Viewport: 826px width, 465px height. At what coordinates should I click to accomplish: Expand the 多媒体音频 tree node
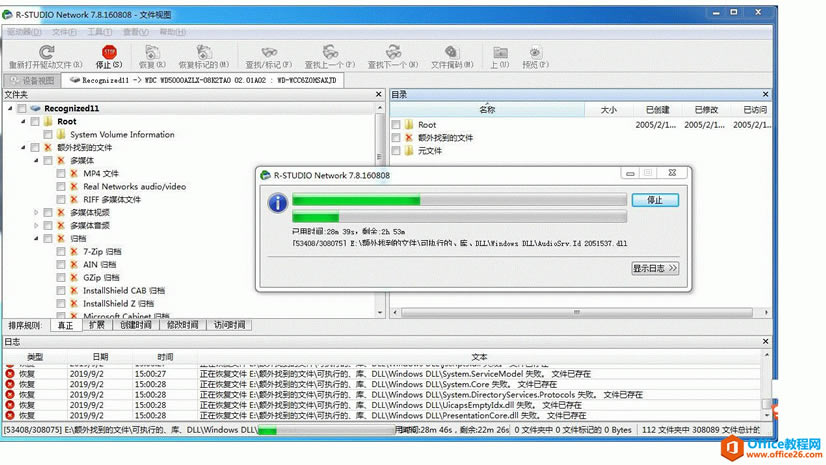pyautogui.click(x=36, y=225)
